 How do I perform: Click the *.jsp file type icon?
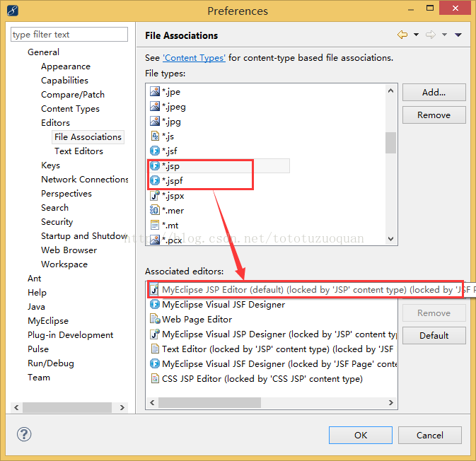tap(155, 165)
